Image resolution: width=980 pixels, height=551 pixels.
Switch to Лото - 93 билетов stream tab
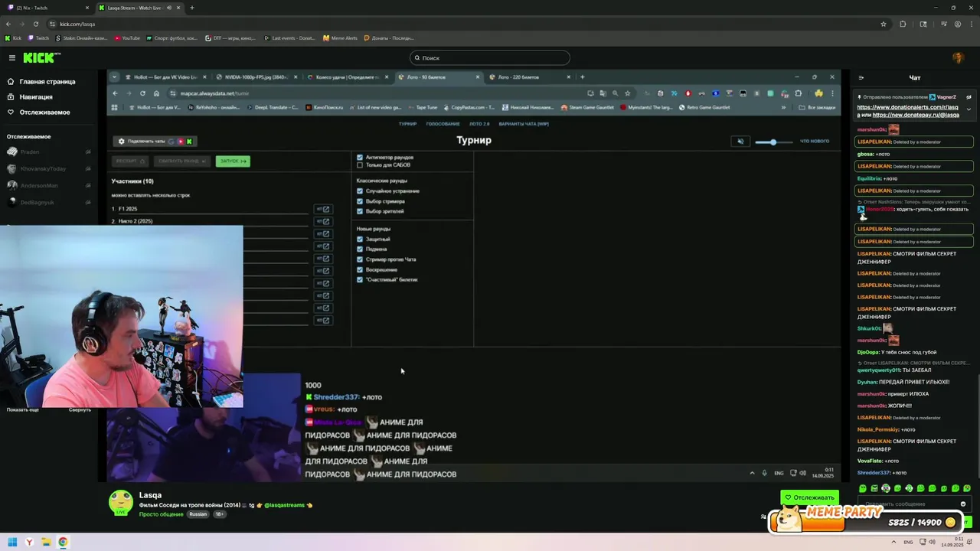pyautogui.click(x=439, y=77)
